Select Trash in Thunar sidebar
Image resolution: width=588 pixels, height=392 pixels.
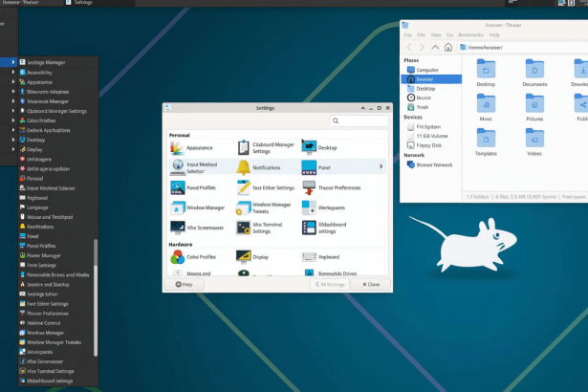tap(431, 107)
